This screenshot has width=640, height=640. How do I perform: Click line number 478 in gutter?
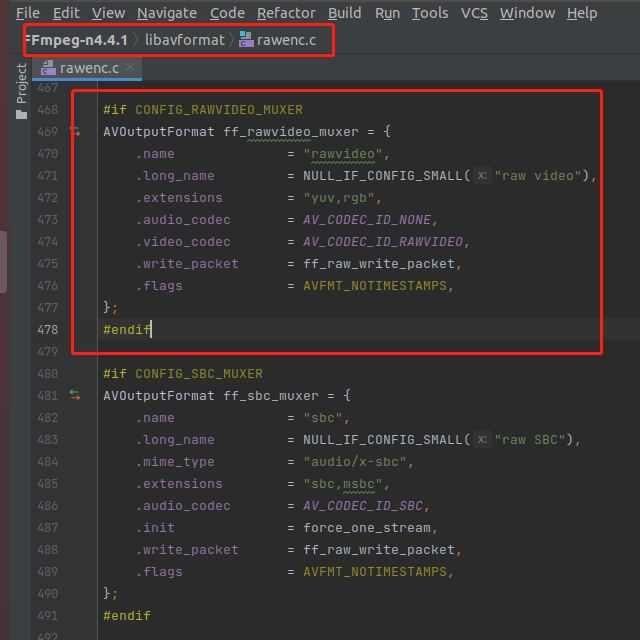click(48, 330)
